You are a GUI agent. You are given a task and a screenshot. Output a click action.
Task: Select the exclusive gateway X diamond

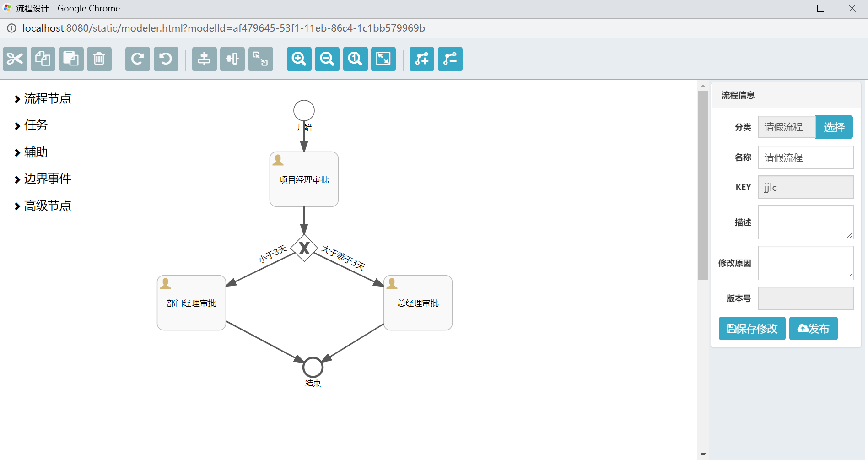point(304,248)
